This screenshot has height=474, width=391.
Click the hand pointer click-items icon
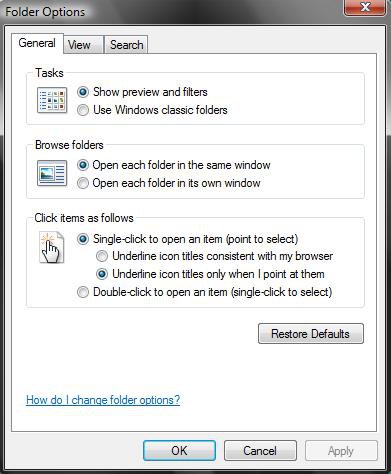click(51, 248)
